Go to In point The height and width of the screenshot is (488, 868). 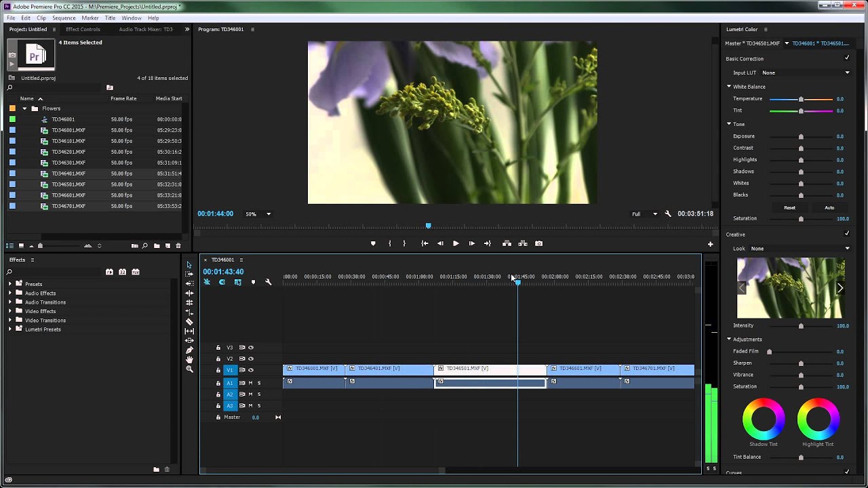(425, 243)
